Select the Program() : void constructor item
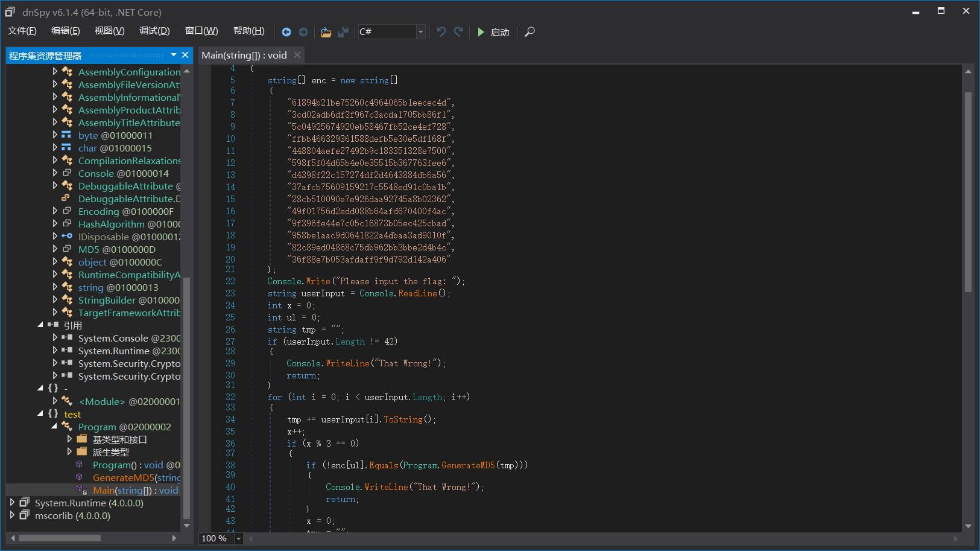 click(x=136, y=465)
